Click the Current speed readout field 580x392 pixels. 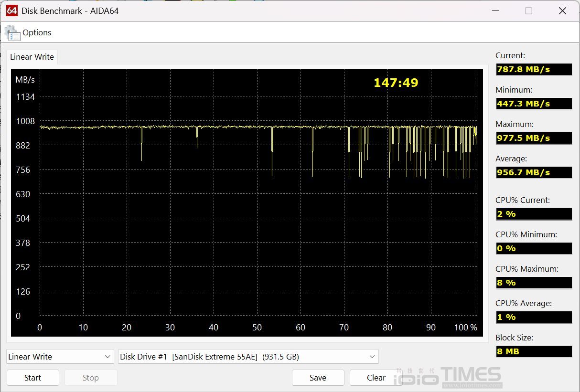(x=534, y=69)
